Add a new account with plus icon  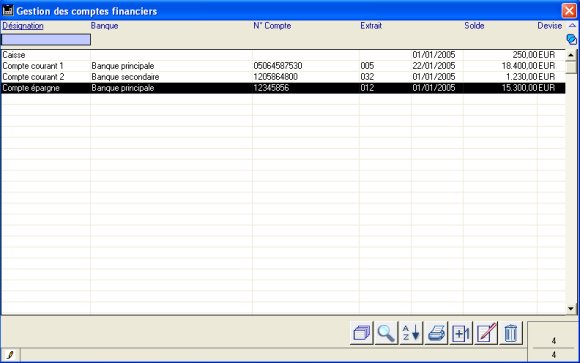click(461, 333)
